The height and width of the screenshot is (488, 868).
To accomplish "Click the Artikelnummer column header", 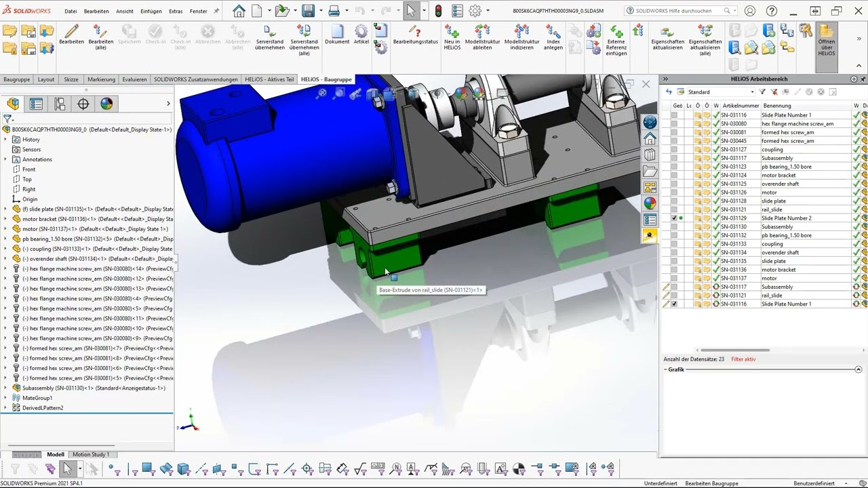I will point(741,106).
